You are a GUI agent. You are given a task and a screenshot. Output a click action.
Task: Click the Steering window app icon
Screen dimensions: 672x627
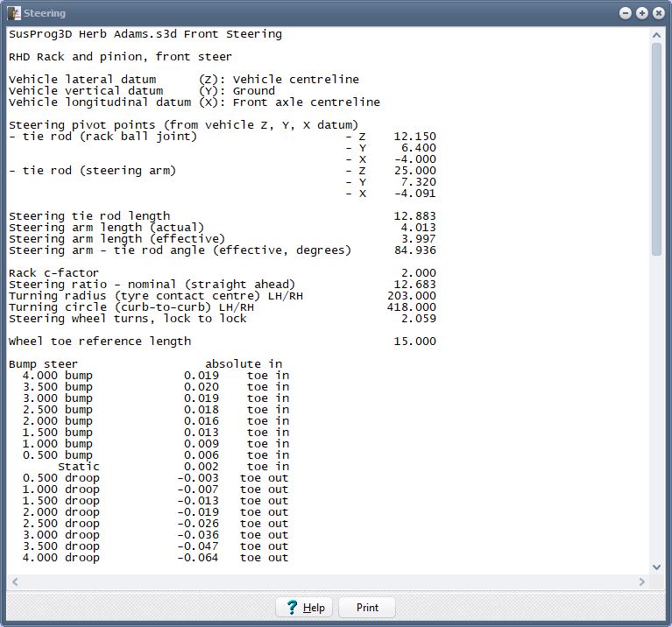click(x=13, y=13)
